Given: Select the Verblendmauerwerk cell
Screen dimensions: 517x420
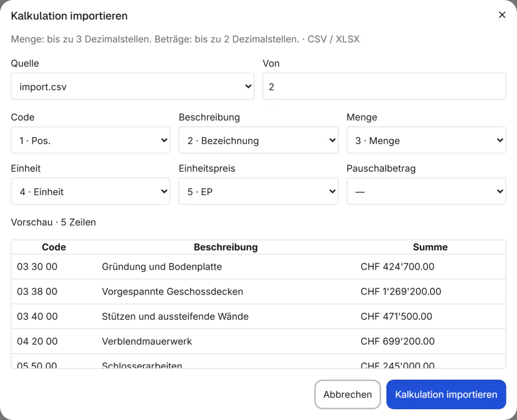Looking at the screenshot, I should click(147, 341).
